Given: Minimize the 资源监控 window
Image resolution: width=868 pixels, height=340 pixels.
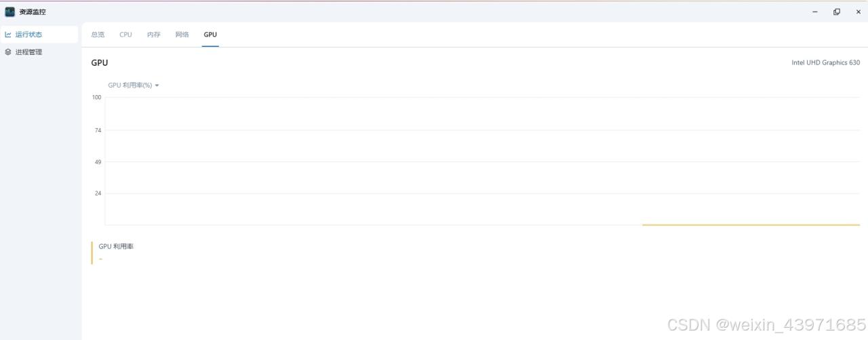Looking at the screenshot, I should [815, 12].
